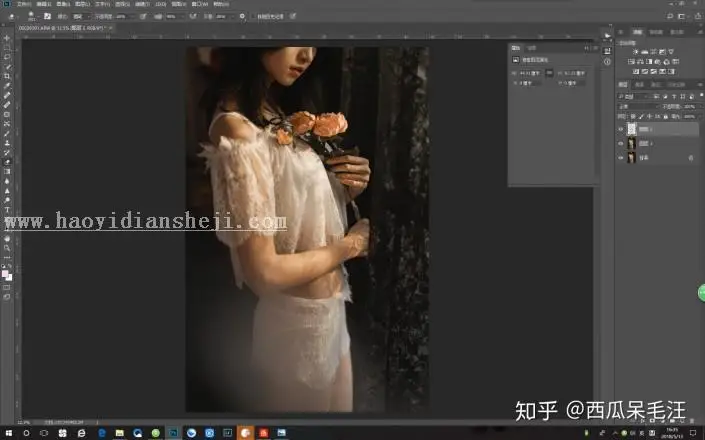Hide the 背景 layer with eye icon
The width and height of the screenshot is (705, 440).
pos(620,158)
